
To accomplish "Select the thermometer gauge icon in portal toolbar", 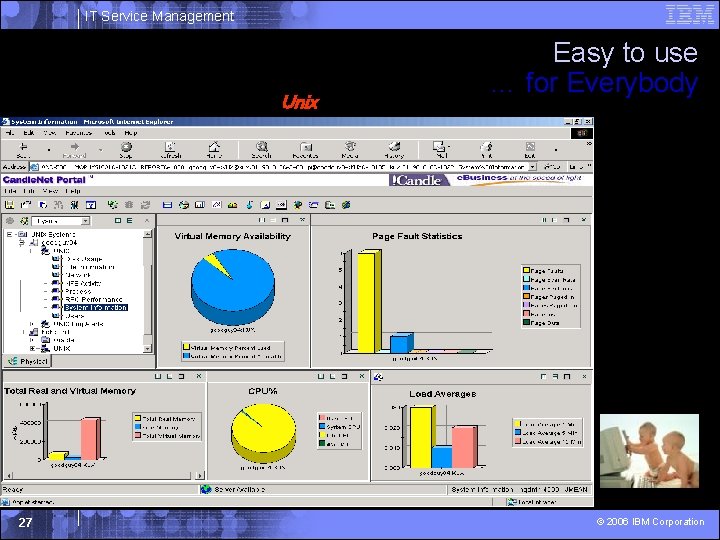I will (249, 205).
